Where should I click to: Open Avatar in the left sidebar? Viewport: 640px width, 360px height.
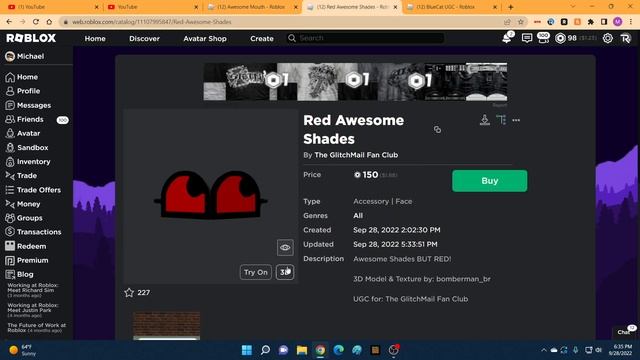click(28, 133)
